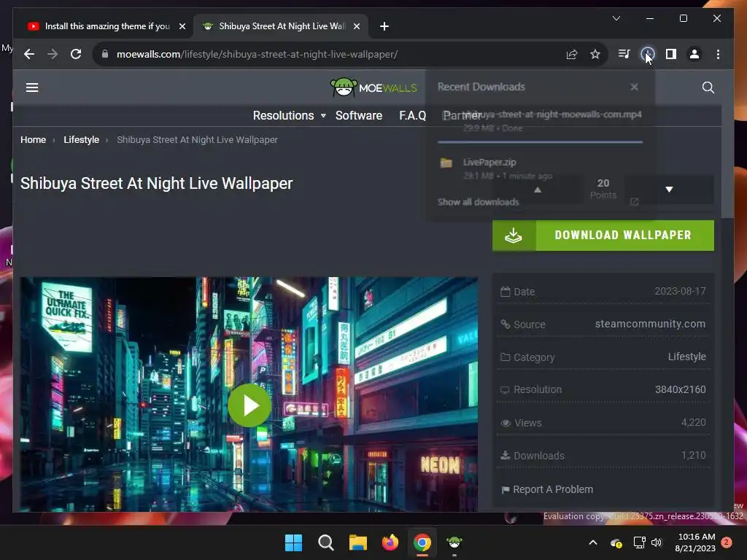Close the Recent Downloads popup
747x560 pixels.
(x=634, y=87)
